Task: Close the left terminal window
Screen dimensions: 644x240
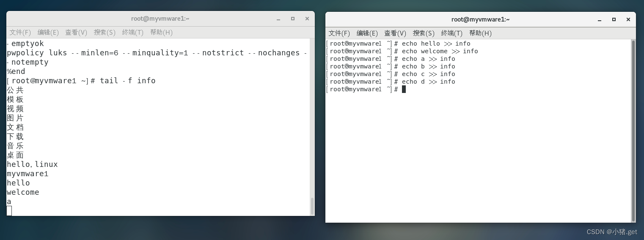Action: coord(307,19)
